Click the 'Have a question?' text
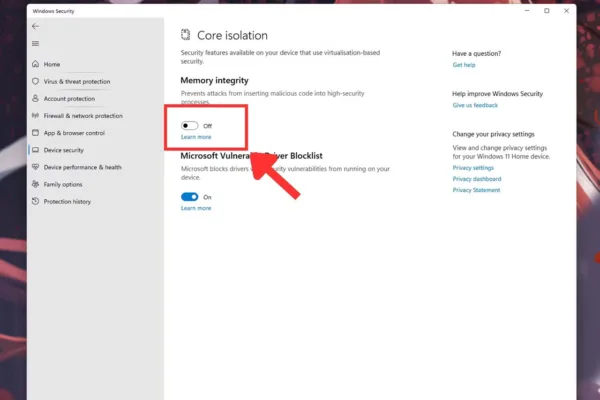600x400 pixels. (x=476, y=54)
